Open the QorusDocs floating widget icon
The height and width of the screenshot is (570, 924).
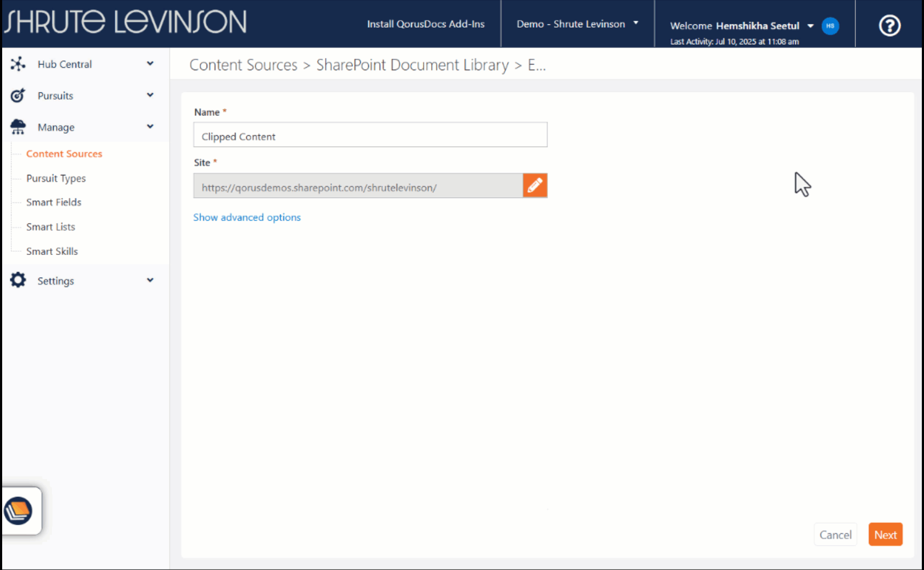18,510
